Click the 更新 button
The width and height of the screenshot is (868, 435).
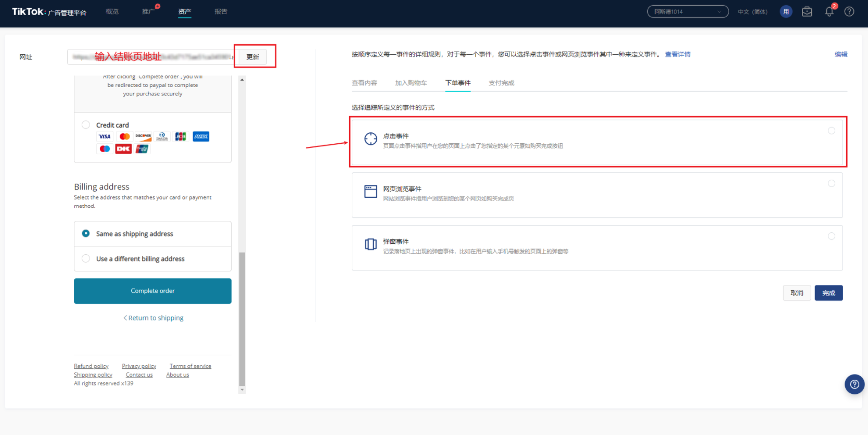(253, 57)
